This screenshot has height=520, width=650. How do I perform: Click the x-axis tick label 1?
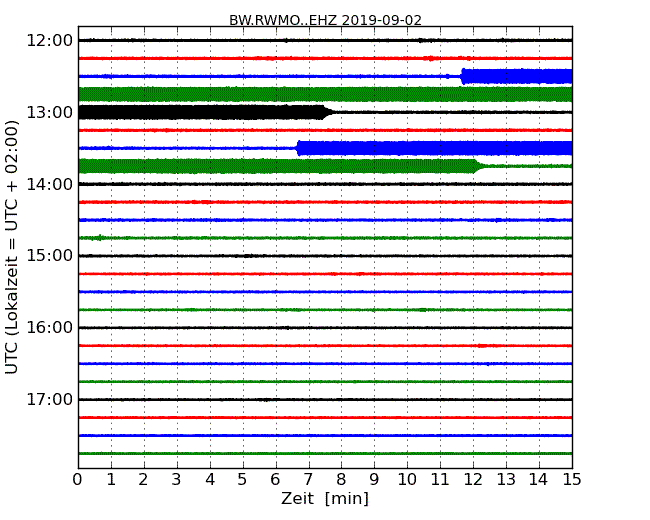coord(111,480)
